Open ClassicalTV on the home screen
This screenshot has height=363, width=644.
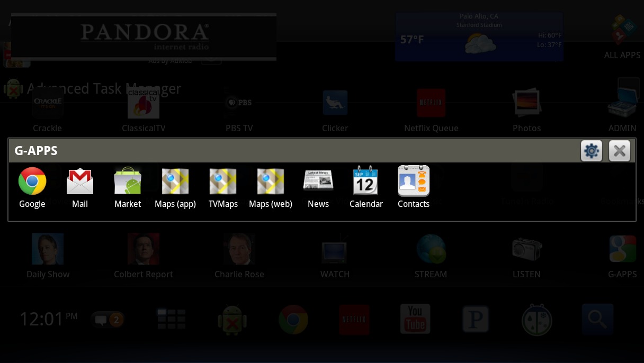coord(144,111)
